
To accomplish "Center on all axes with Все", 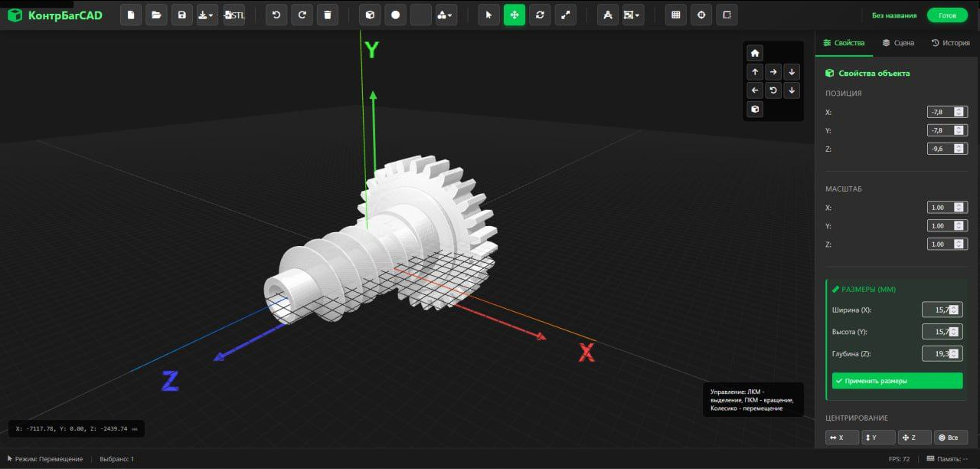I will (x=951, y=438).
